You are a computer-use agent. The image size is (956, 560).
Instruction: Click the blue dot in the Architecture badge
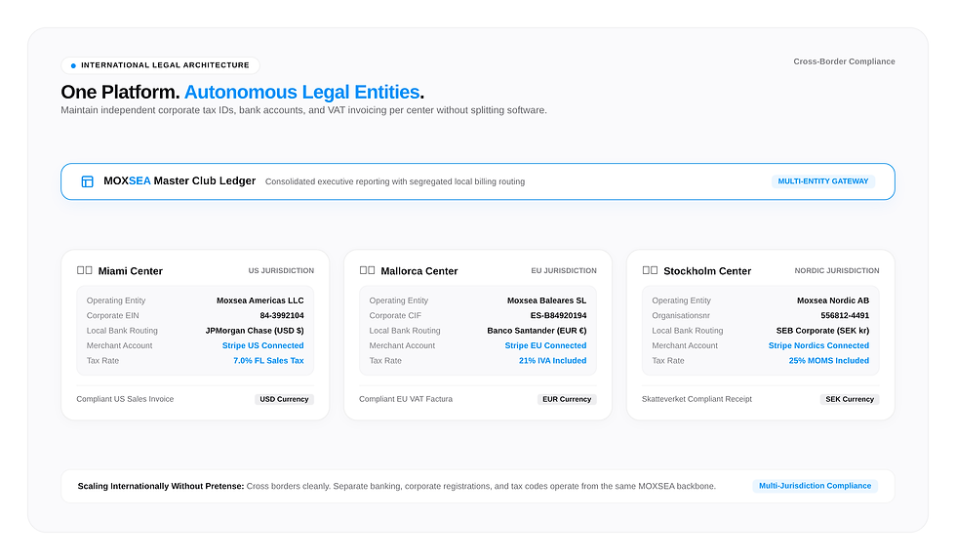pos(73,65)
